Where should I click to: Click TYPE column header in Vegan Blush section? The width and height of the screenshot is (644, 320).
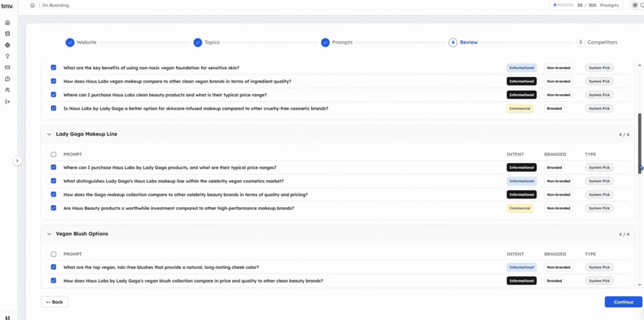pyautogui.click(x=591, y=254)
